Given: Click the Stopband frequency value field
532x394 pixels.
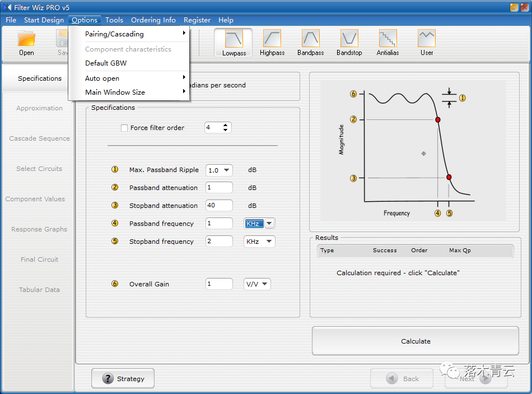Looking at the screenshot, I should click(219, 242).
